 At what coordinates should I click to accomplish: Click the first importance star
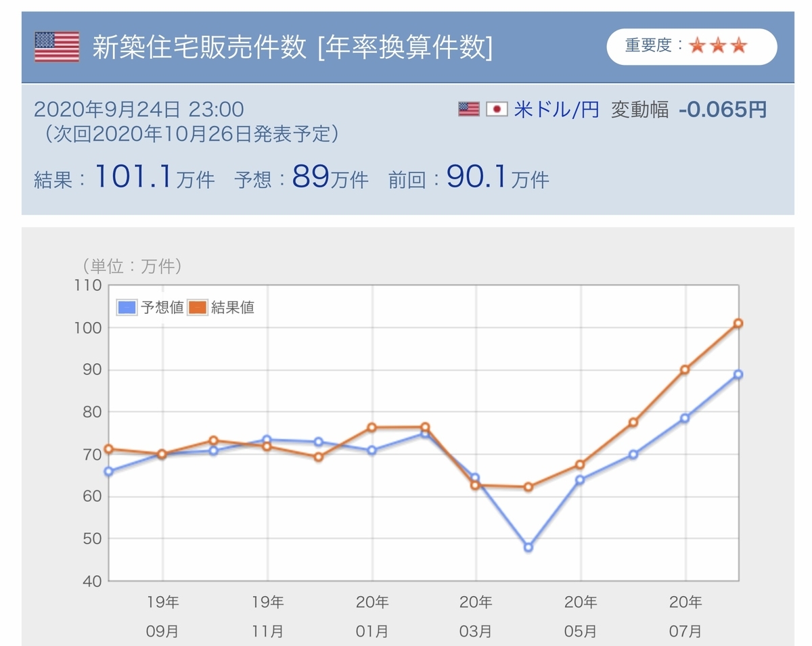pyautogui.click(x=696, y=45)
